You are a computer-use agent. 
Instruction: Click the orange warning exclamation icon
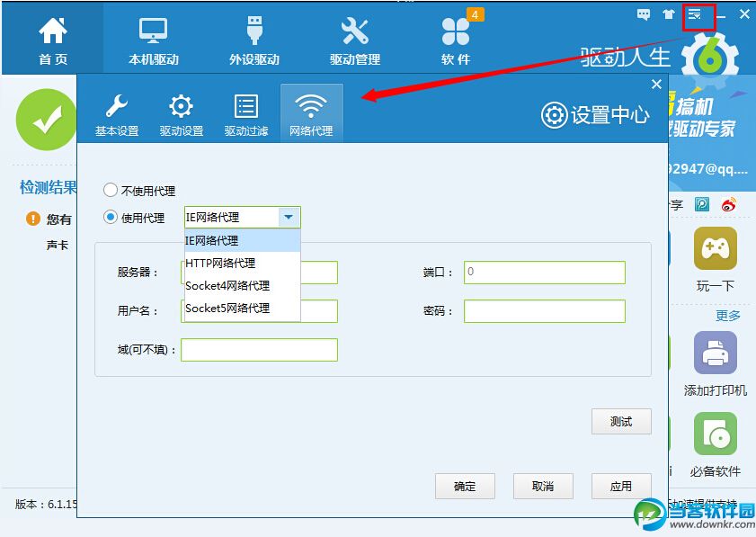(x=32, y=219)
